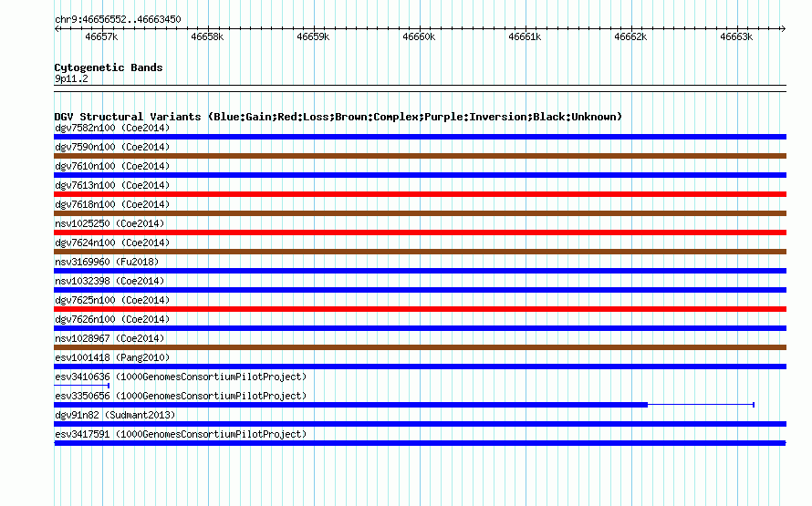Screen dimensions: 812x506
Task: Select the red loss bar under dgv7613n100
Action: pyautogui.click(x=420, y=194)
